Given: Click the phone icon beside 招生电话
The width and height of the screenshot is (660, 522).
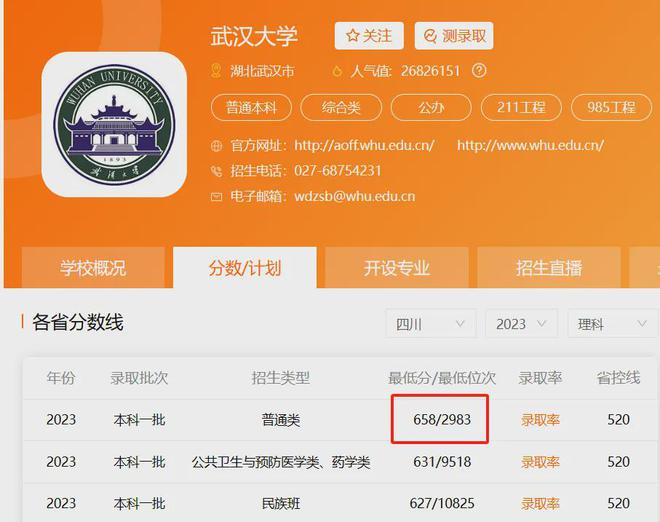Looking at the screenshot, I should point(216,171).
